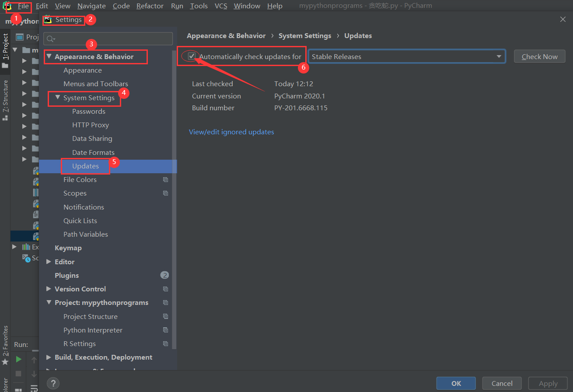Click the update count badge next to Plugins
This screenshot has width=573, height=392.
point(164,275)
